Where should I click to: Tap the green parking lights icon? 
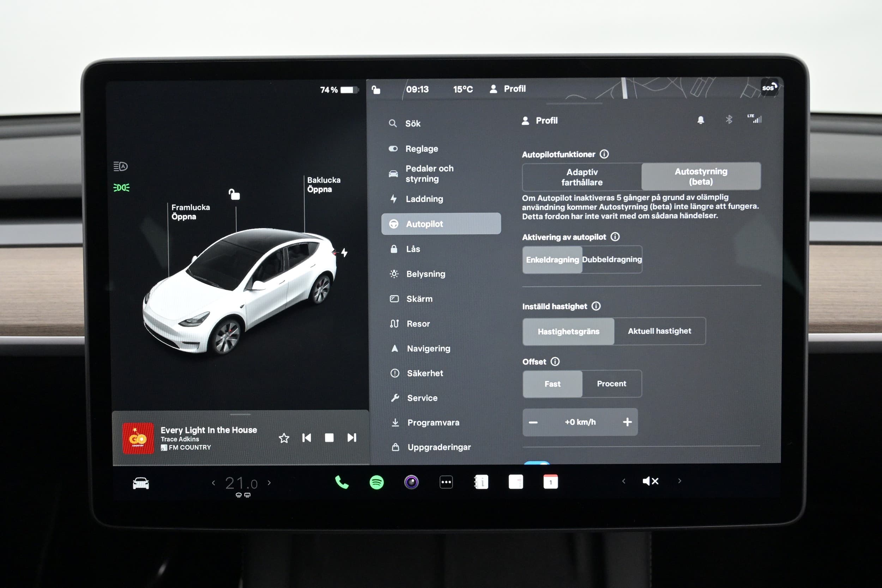click(x=121, y=188)
